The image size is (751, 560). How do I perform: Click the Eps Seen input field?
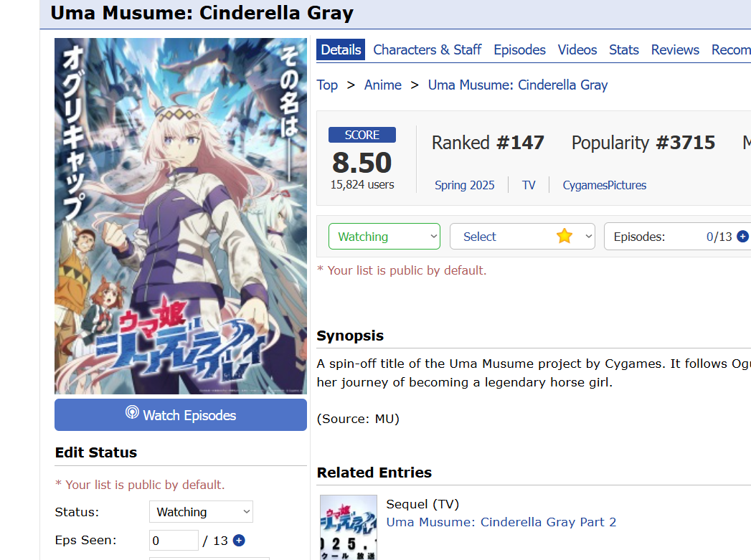[x=174, y=541]
